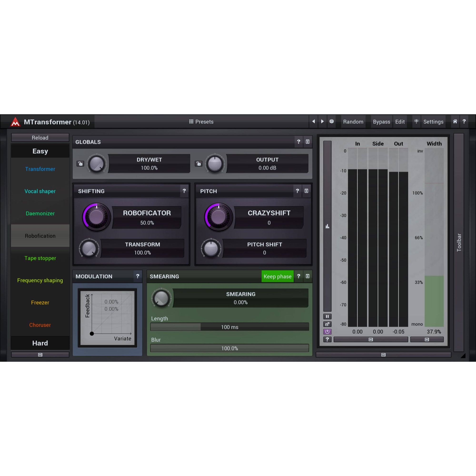Open the Edit screen

[x=400, y=122]
